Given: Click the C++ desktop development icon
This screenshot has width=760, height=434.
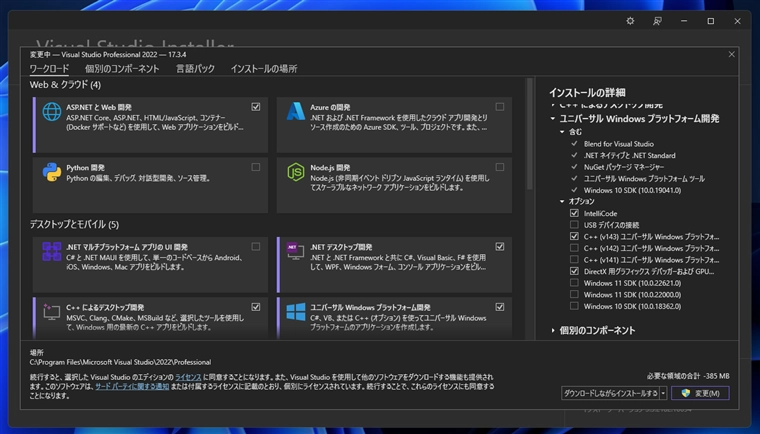Looking at the screenshot, I should coord(51,312).
